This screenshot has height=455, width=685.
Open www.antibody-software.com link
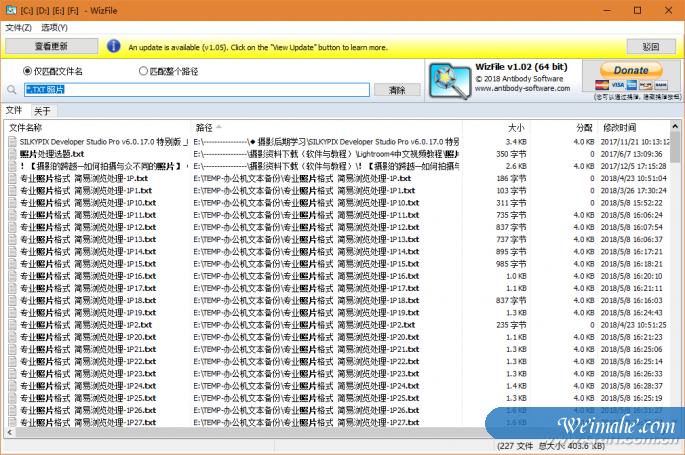coord(522,88)
